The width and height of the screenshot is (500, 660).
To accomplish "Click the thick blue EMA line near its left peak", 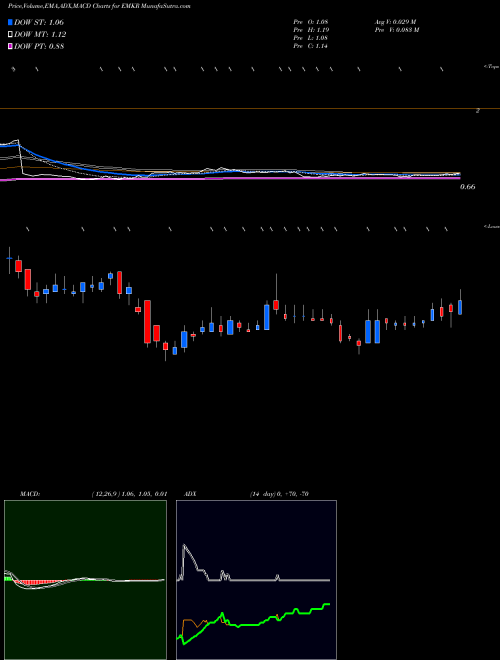I will 17,146.
